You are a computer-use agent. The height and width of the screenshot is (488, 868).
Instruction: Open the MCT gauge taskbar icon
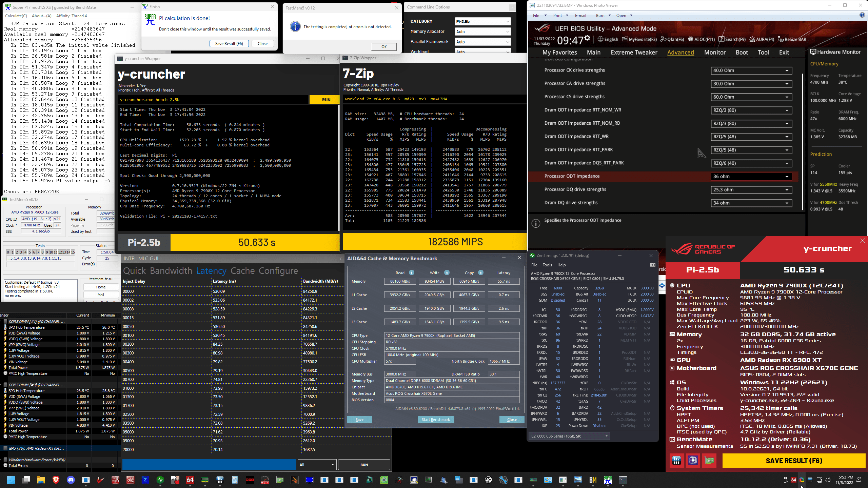click(265, 480)
